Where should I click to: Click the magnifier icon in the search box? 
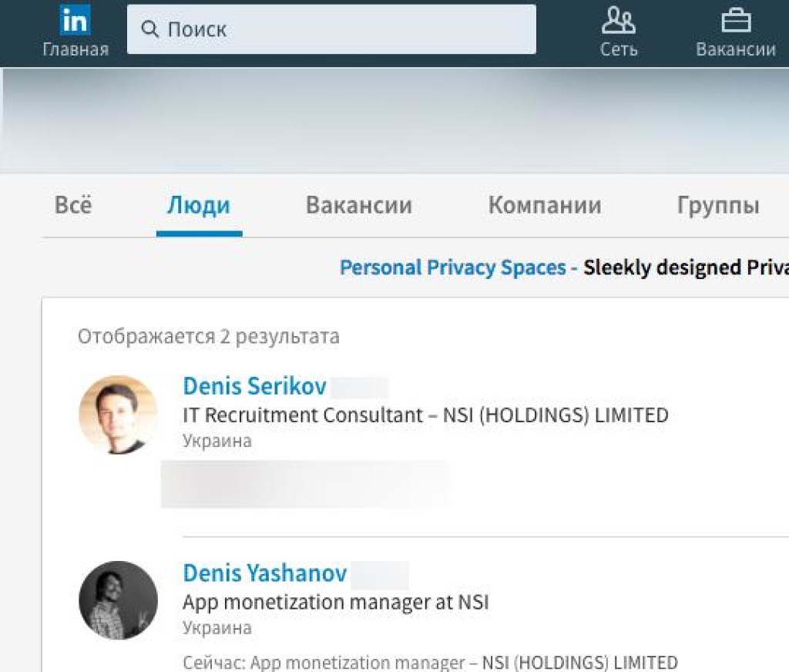[x=150, y=29]
